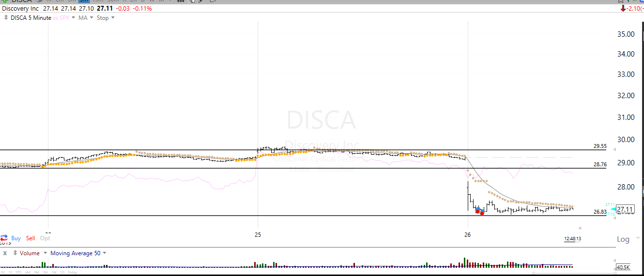The image size is (644, 276).
Task: Click the -0.03 net change value
Action: tap(122, 9)
